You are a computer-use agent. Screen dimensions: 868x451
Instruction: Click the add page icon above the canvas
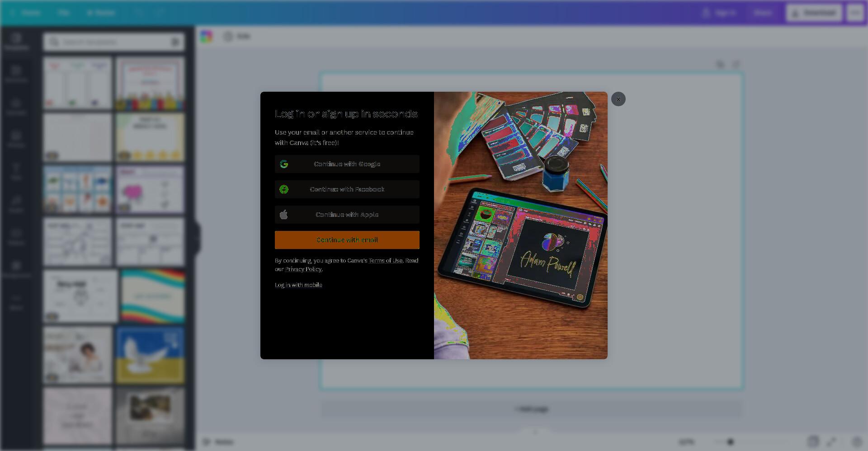(x=736, y=65)
